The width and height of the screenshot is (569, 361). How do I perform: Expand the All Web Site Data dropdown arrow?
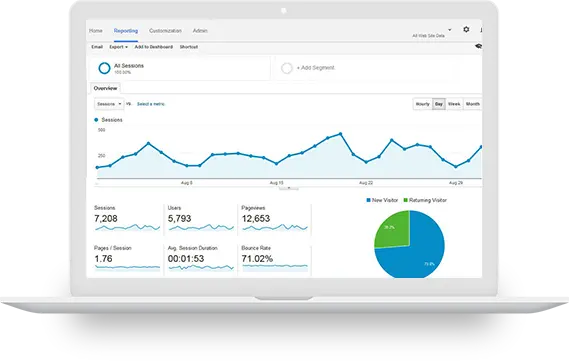(450, 30)
